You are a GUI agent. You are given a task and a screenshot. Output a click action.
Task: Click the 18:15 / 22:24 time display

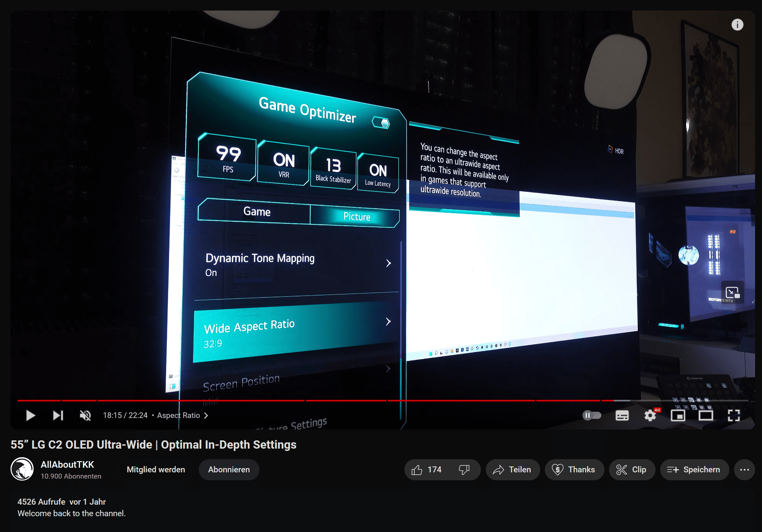[125, 415]
